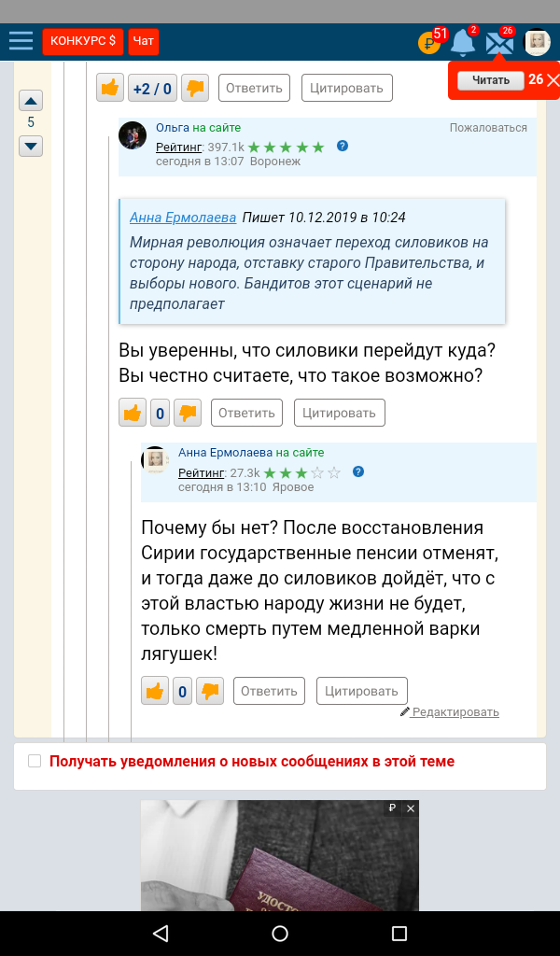560x956 pixels.
Task: Enable notifications about new messages checkbox
Action: point(35,761)
